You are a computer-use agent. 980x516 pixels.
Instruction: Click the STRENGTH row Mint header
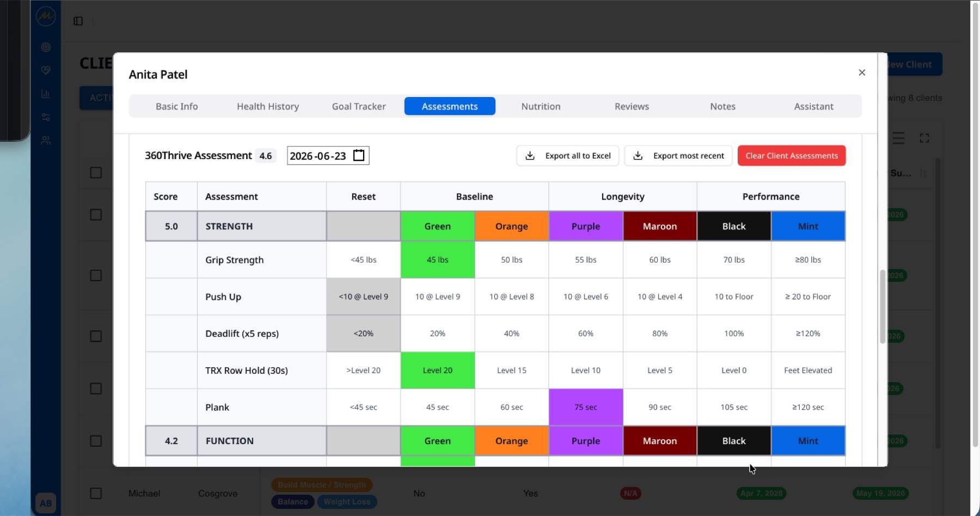pos(808,226)
